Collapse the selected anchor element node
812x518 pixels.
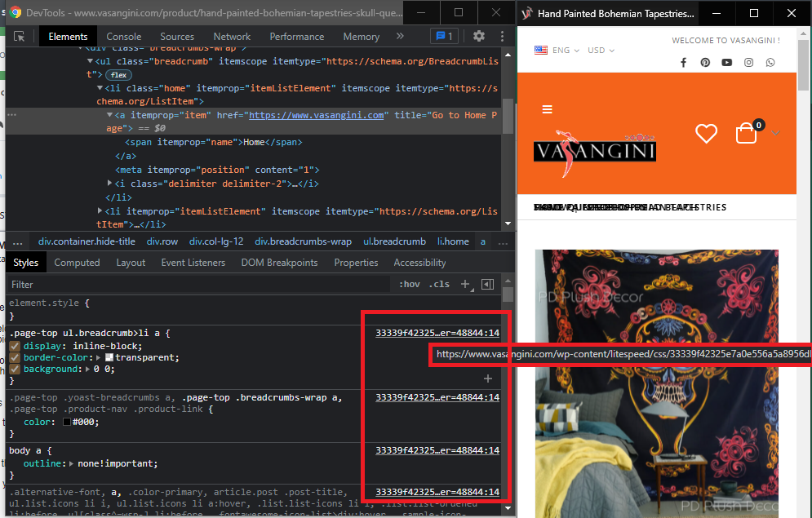pyautogui.click(x=110, y=115)
